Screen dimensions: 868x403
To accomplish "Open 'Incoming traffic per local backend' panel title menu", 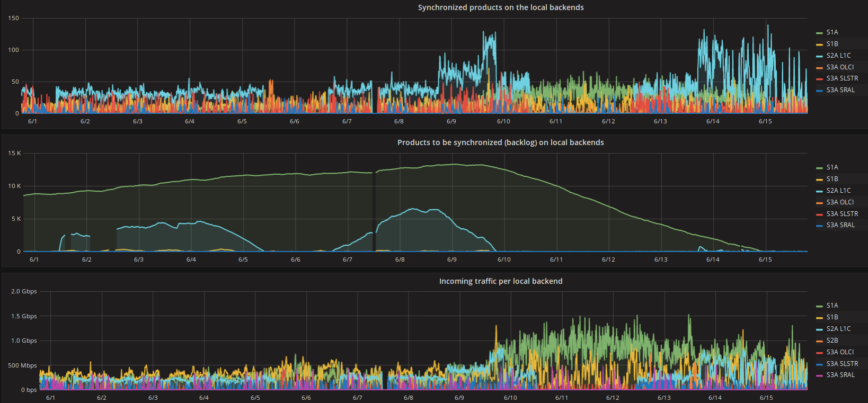I will pyautogui.click(x=500, y=281).
